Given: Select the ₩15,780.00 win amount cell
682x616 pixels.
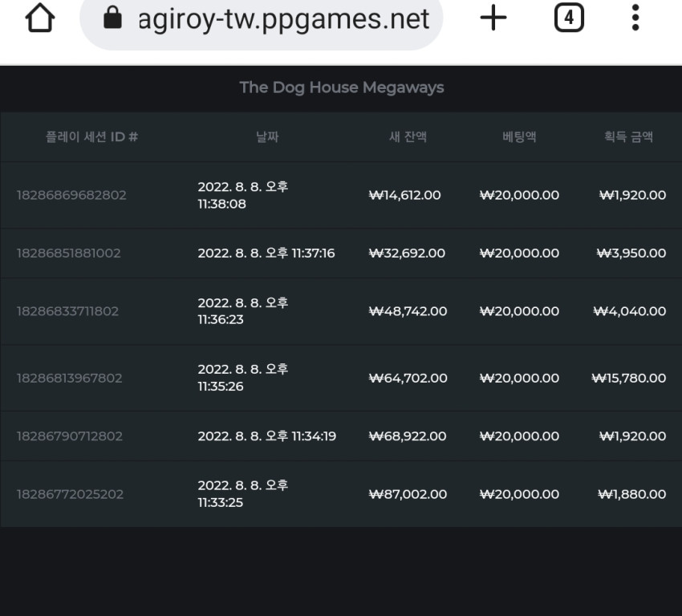Looking at the screenshot, I should pos(628,379).
